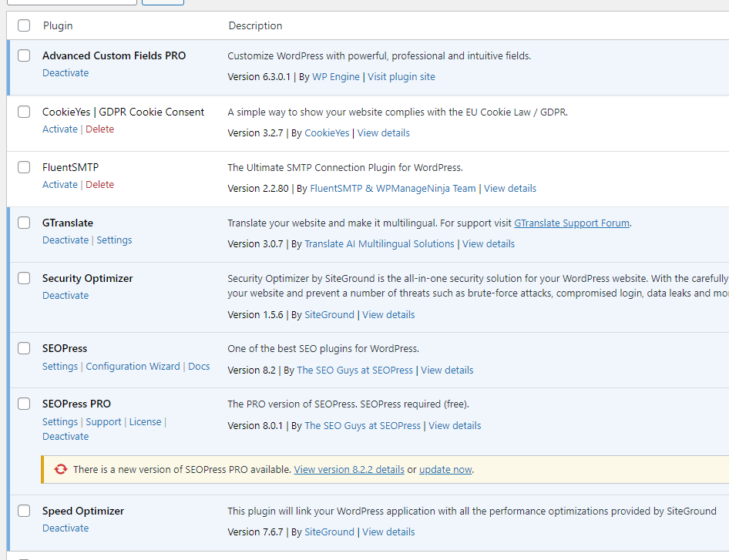
Task: Activate the FluentSMTP plugin
Action: tap(60, 185)
